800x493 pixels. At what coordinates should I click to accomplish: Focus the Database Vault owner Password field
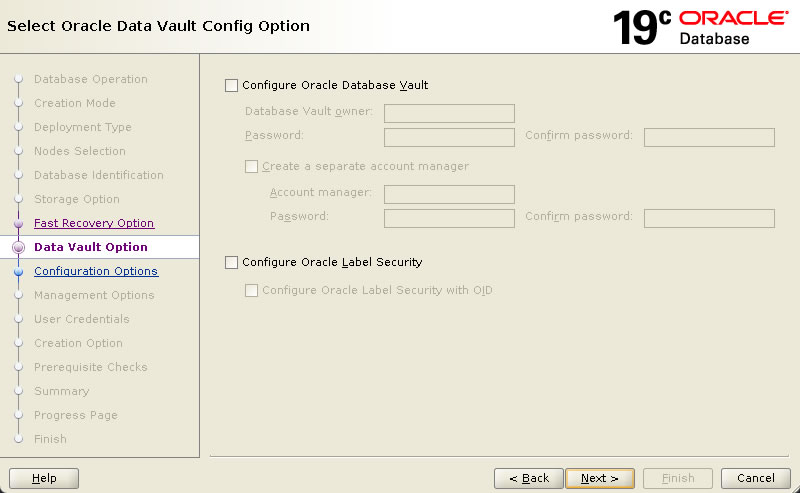coord(449,137)
